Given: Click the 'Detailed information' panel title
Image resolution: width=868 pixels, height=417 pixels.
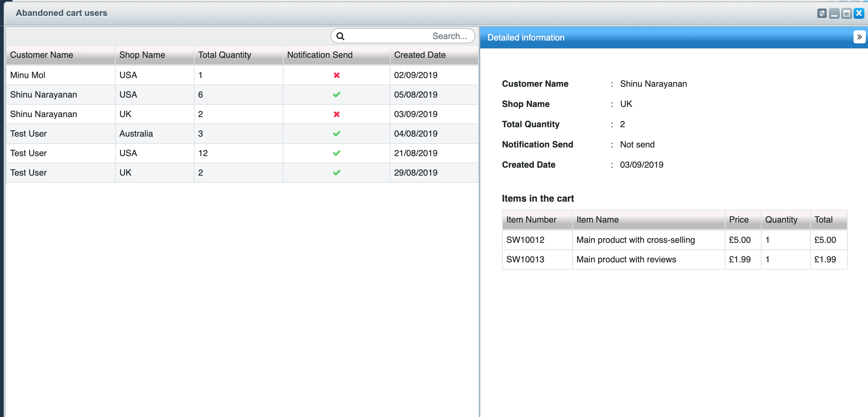Looking at the screenshot, I should 526,38.
